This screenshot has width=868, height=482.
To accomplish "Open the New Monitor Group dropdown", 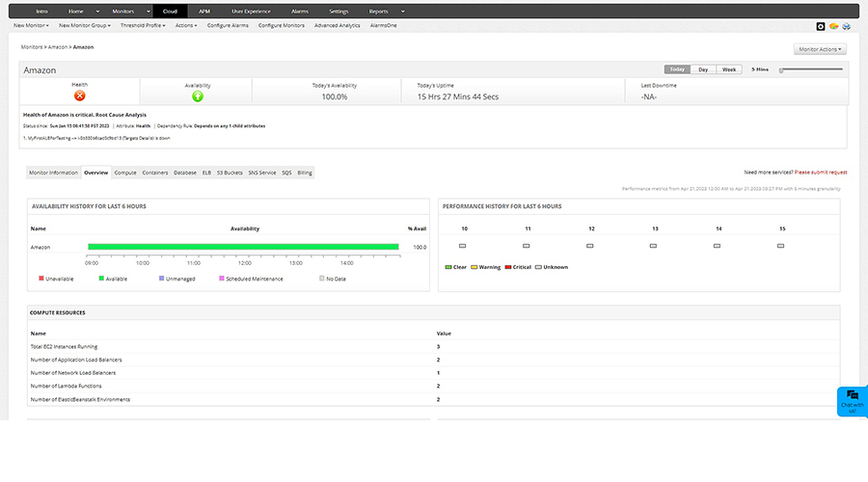I will point(85,25).
